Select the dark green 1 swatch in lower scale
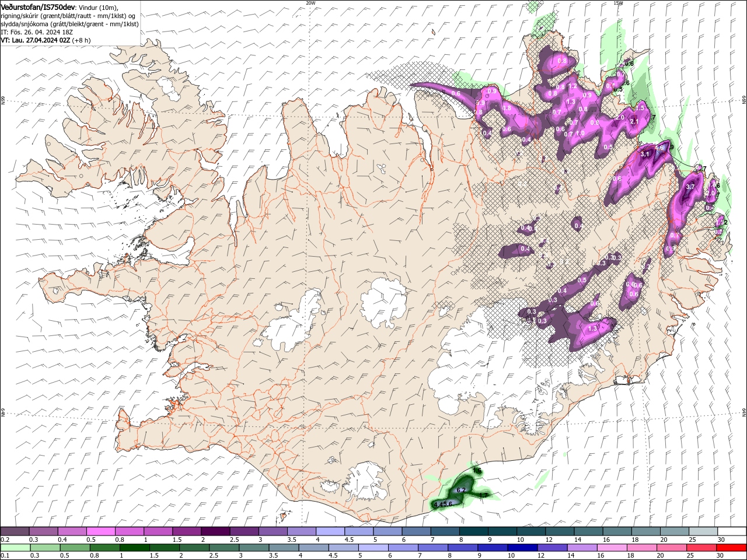Image resolution: width=747 pixels, height=560 pixels. point(134,548)
